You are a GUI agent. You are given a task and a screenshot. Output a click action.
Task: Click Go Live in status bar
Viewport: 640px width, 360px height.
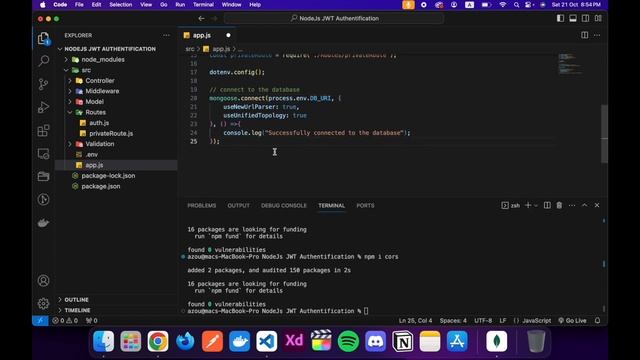pyautogui.click(x=572, y=320)
